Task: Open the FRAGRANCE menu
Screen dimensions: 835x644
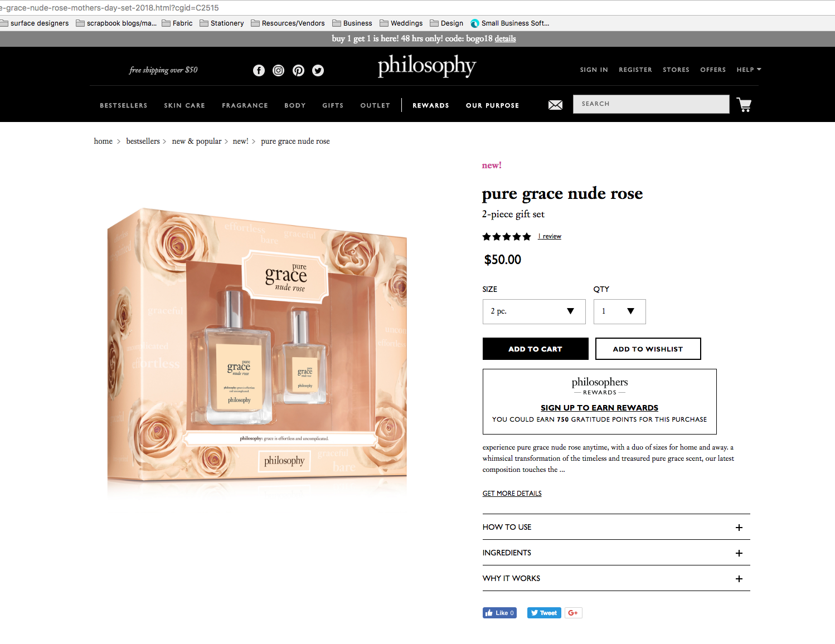Action: click(245, 105)
